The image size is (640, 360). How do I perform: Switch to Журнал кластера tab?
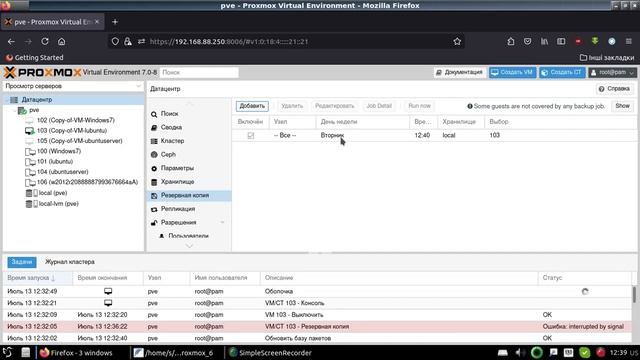pyautogui.click(x=70, y=262)
